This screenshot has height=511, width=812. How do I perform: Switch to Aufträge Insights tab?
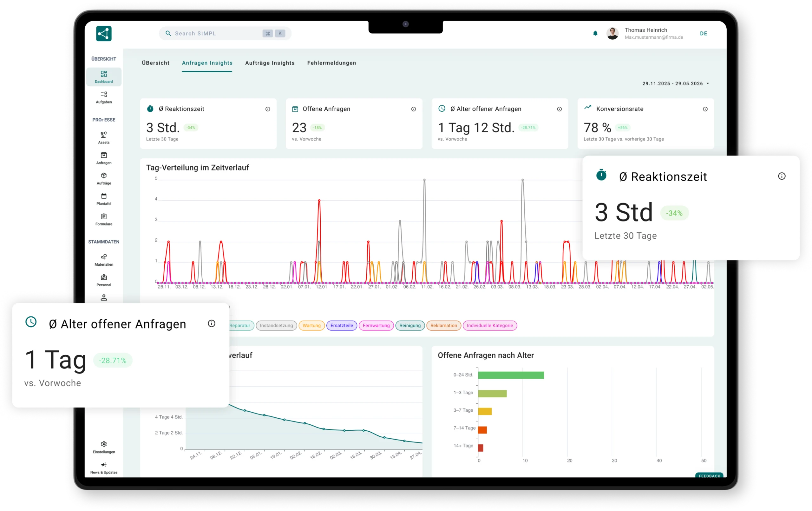click(270, 63)
